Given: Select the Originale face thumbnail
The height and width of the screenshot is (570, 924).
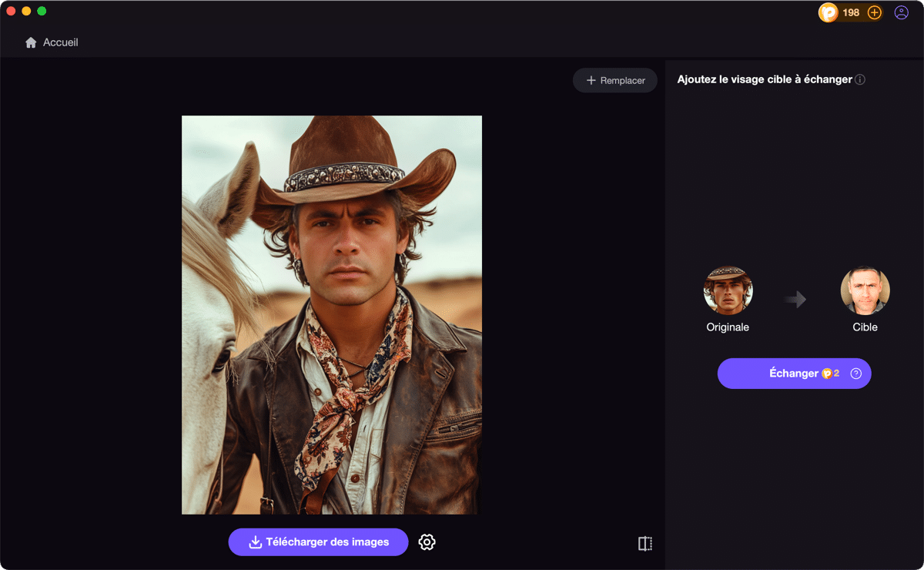Looking at the screenshot, I should coord(728,291).
